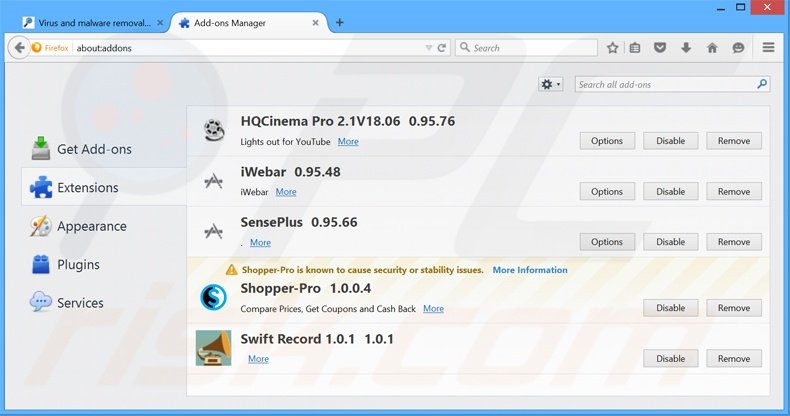Disable the HQCinema Pro extension
The height and width of the screenshot is (416, 790).
tap(671, 141)
